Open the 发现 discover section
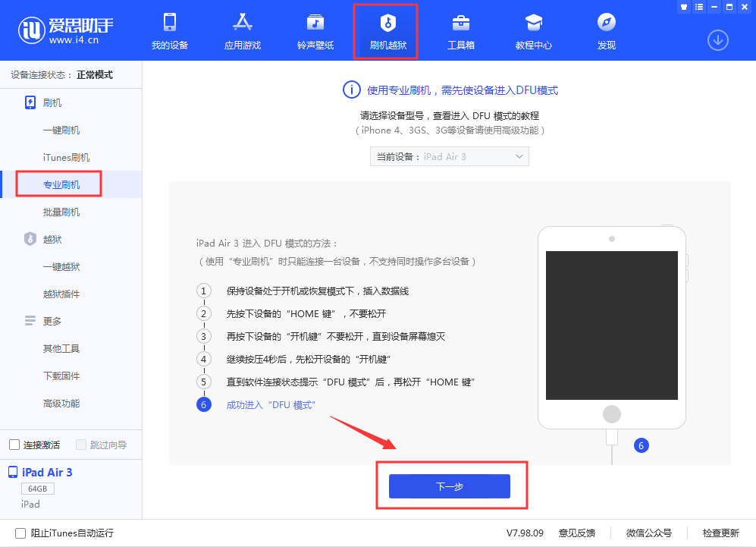Screen dimensions: 756x547 (606, 30)
